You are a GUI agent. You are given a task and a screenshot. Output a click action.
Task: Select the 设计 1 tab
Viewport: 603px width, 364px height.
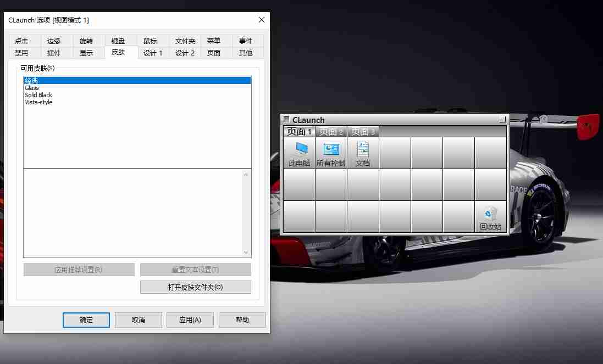coord(153,53)
